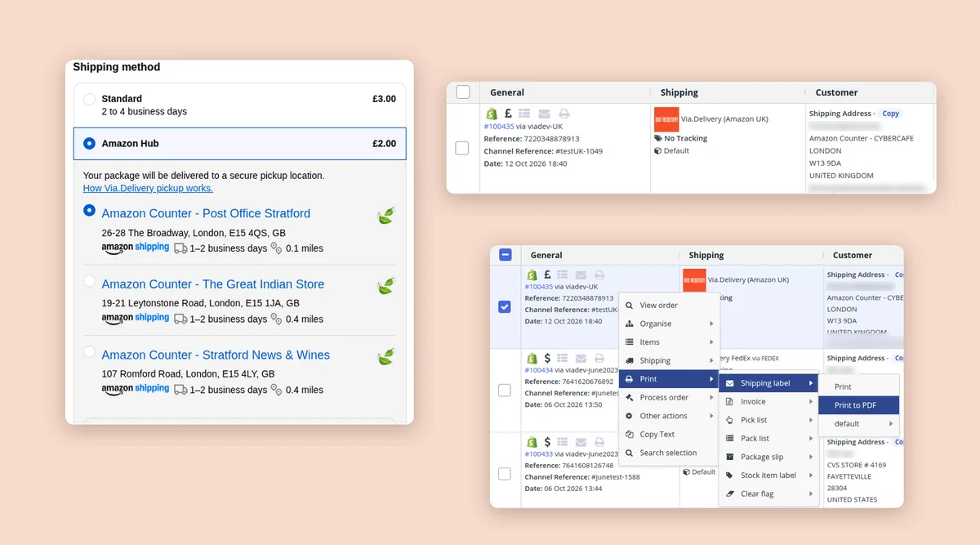Viewport: 980px width, 545px height.
Task: Open Amazon Counter - Post Office Stratford link
Action: point(206,213)
